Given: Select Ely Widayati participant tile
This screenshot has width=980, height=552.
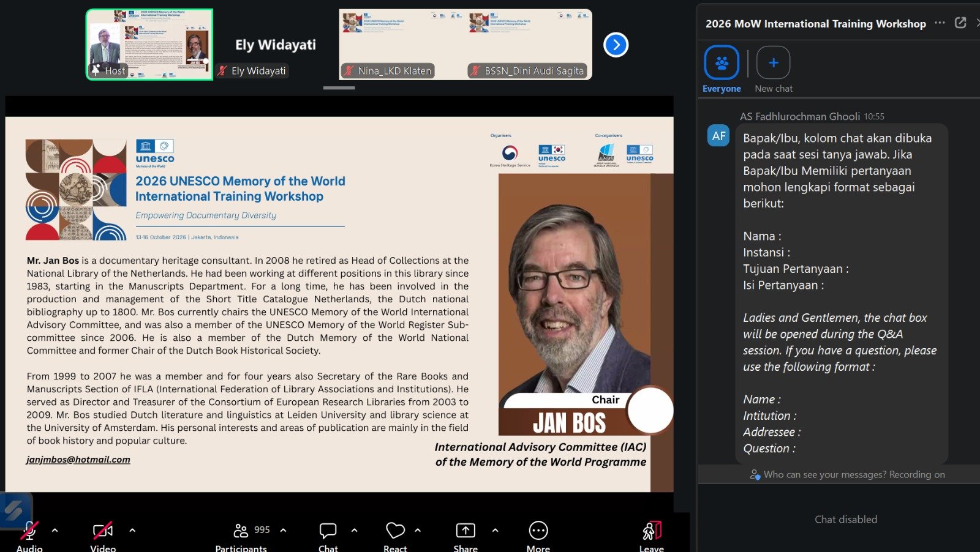Looking at the screenshot, I should click(x=276, y=45).
